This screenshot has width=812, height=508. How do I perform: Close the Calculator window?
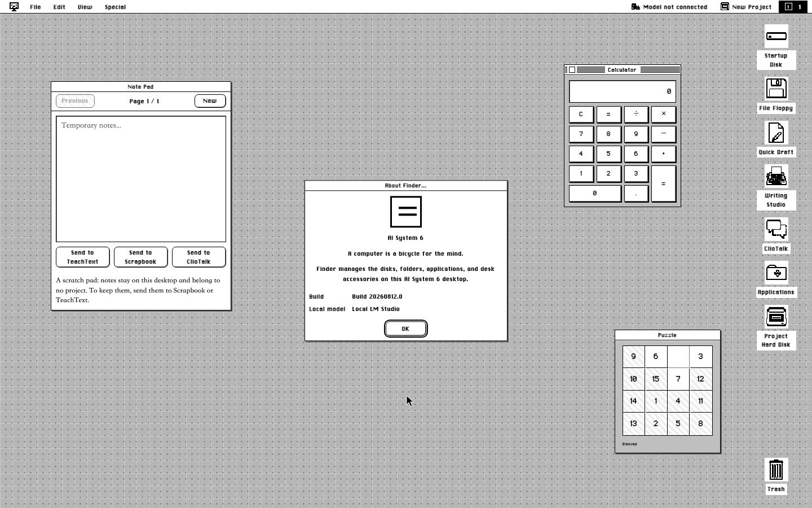[572, 70]
